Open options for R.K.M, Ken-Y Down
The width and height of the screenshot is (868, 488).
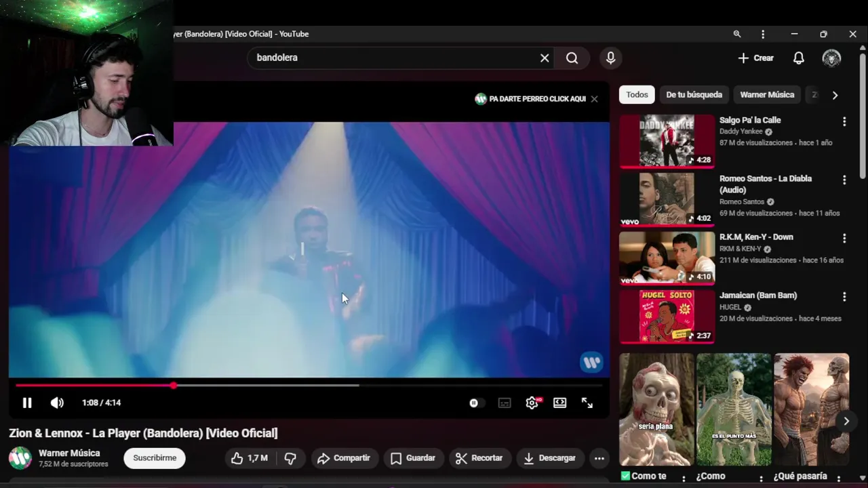coord(844,238)
